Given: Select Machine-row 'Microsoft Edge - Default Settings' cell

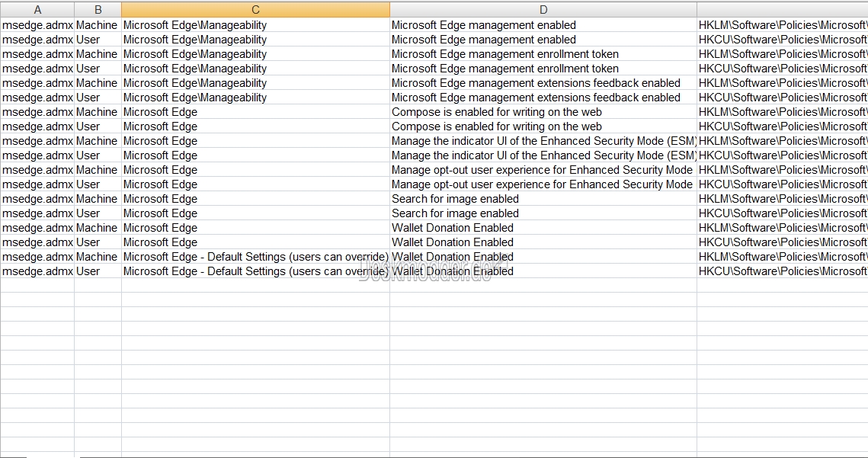Looking at the screenshot, I should click(255, 256).
